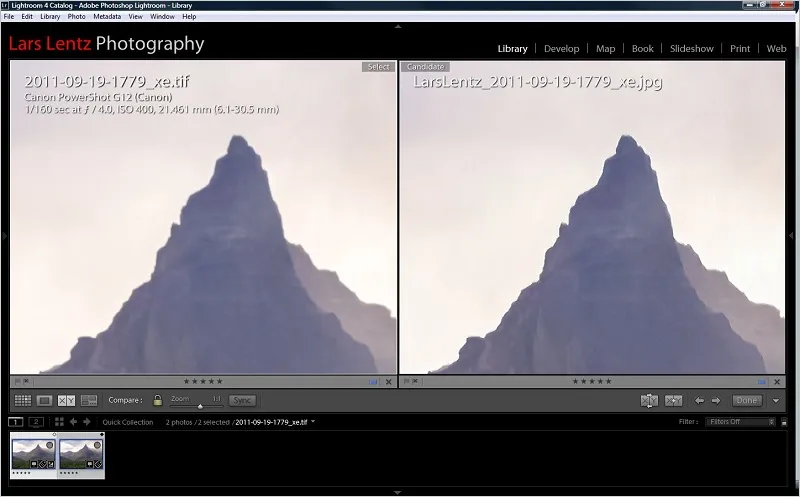Image resolution: width=800 pixels, height=497 pixels.
Task: Click the Sync button
Action: (x=242, y=401)
